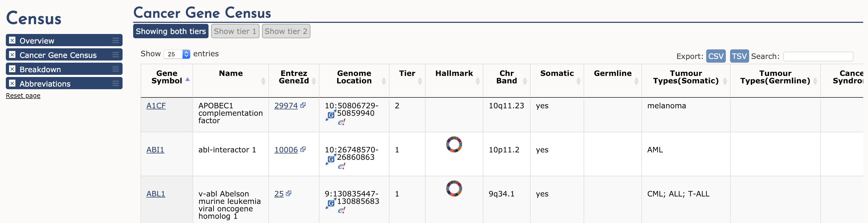Click the hamburger handle on Overview panel
This screenshot has height=223, width=868.
[116, 40]
